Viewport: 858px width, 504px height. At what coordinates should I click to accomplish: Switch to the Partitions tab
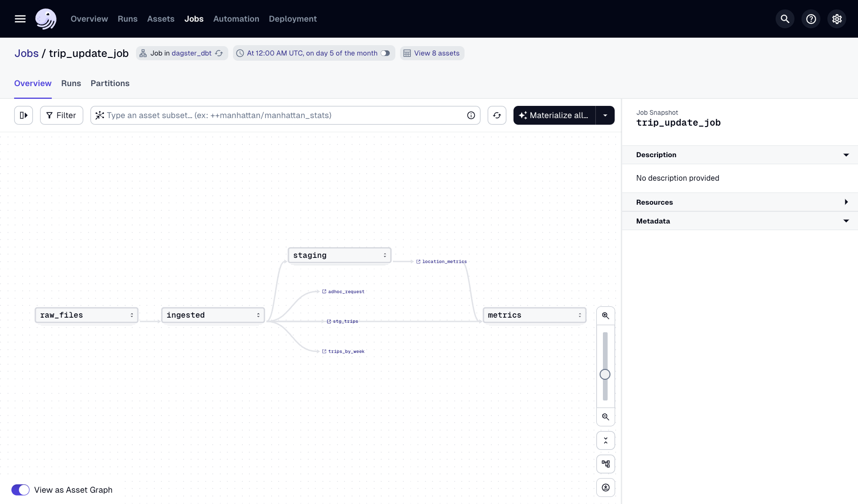click(x=110, y=83)
